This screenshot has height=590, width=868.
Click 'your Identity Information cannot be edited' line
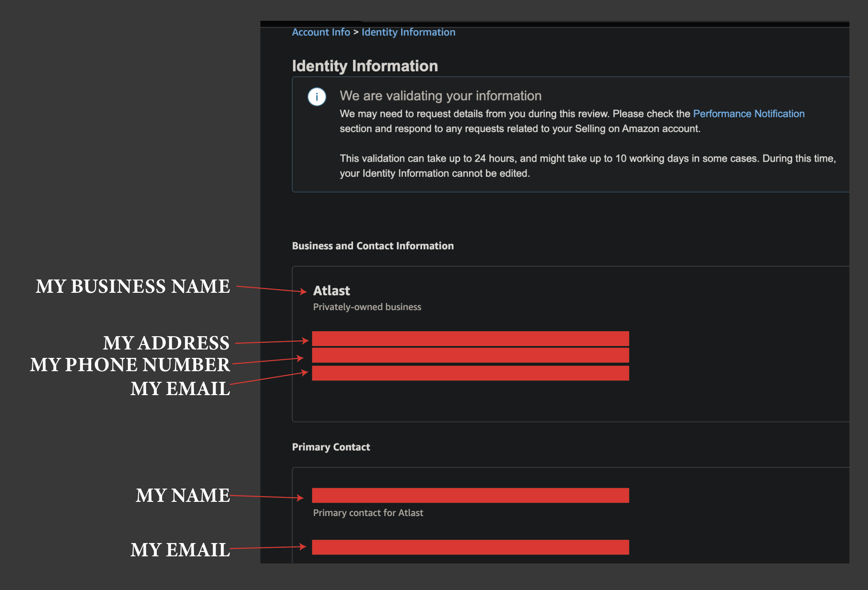point(434,174)
